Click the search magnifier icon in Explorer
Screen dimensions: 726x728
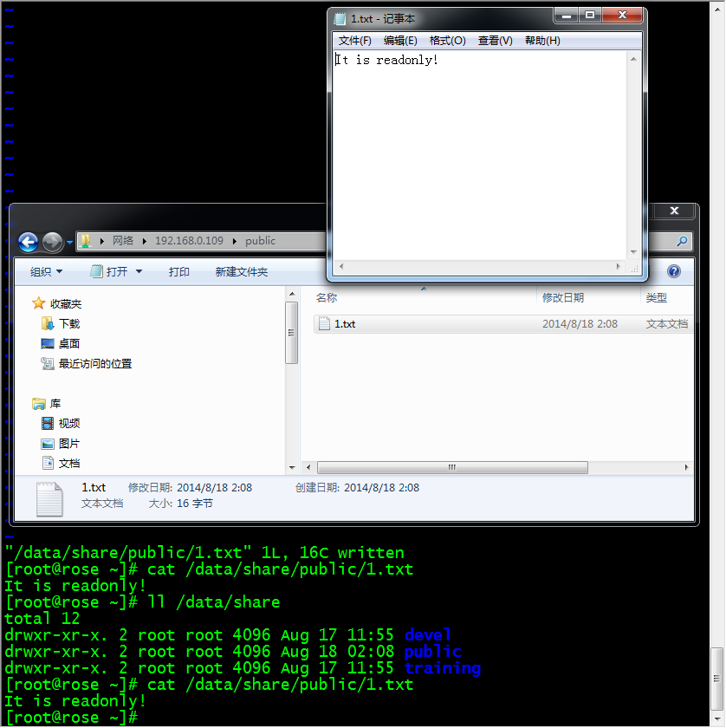(x=683, y=241)
